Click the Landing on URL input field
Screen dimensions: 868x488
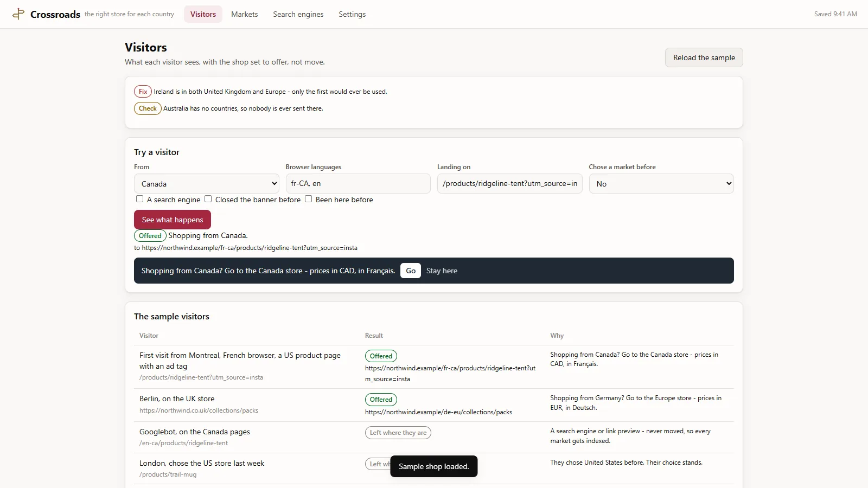509,184
